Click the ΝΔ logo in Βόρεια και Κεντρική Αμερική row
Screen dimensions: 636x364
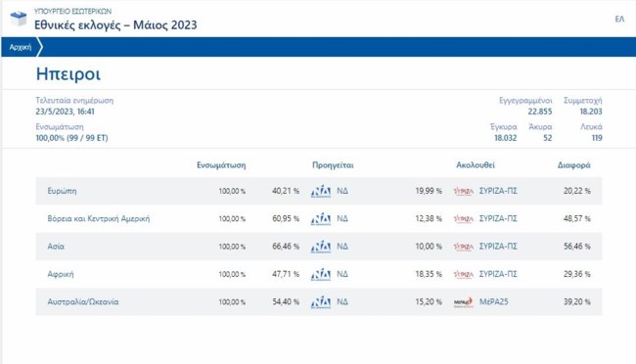click(321, 219)
